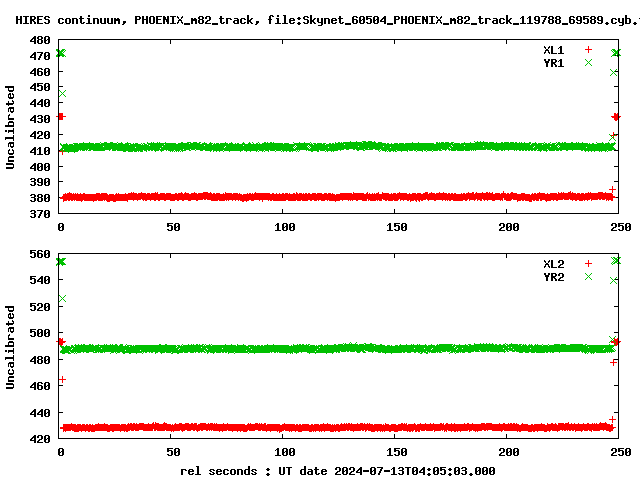The width and height of the screenshot is (640, 480).
Task: Click the lower plot's 100 x-axis label
Action: pyautogui.click(x=285, y=452)
